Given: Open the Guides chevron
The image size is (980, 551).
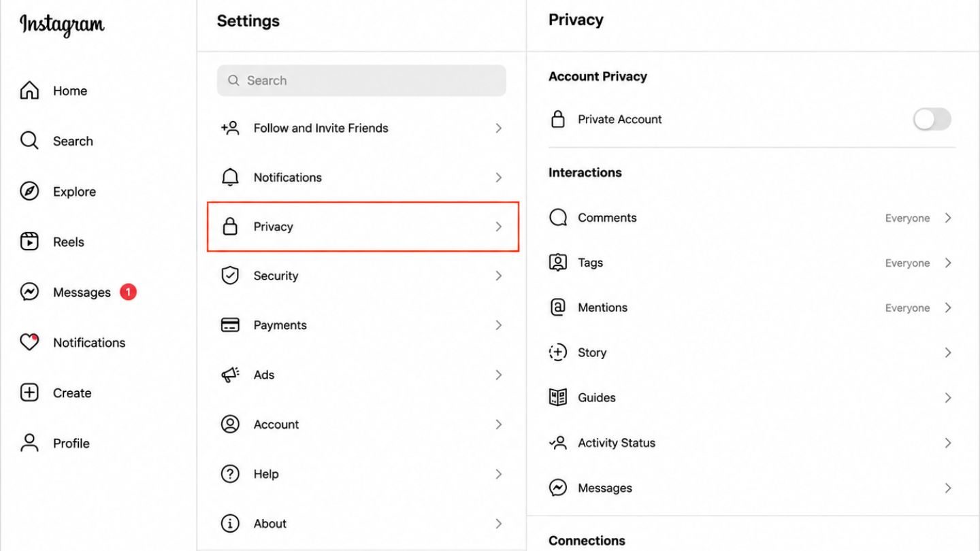Looking at the screenshot, I should click(x=948, y=397).
